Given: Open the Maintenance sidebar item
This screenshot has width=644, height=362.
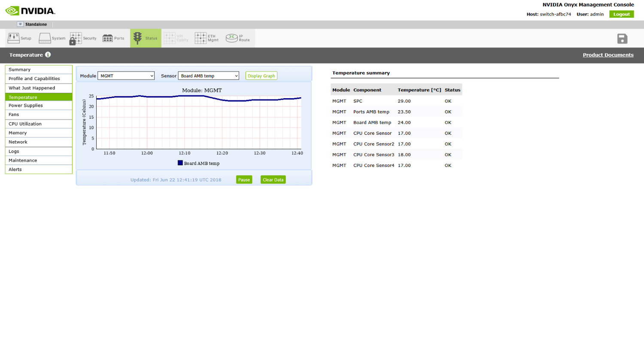Looking at the screenshot, I should point(39,160).
